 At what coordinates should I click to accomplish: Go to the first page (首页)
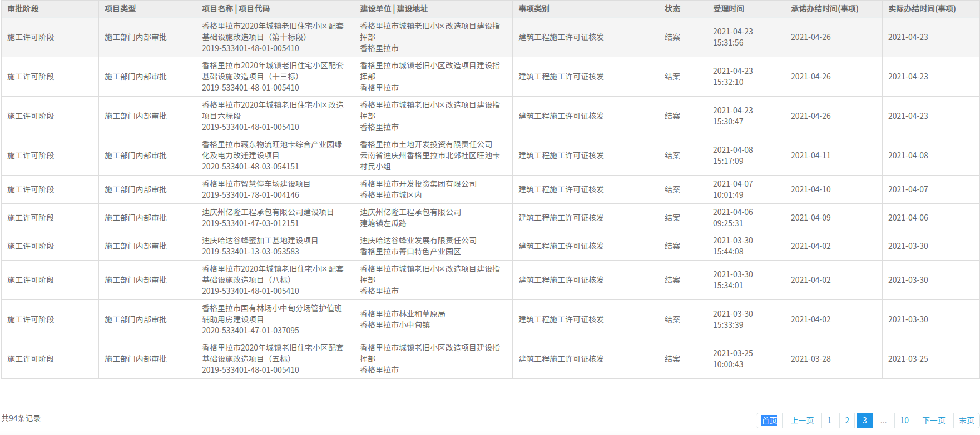coord(769,421)
